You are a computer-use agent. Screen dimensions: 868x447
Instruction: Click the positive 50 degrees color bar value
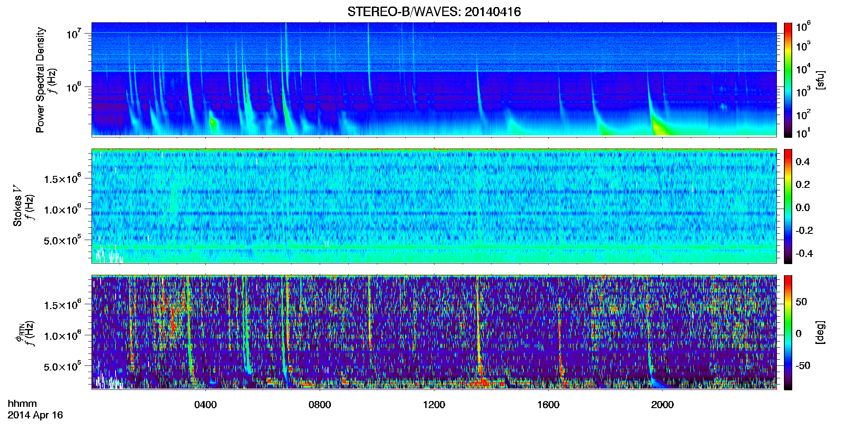(801, 302)
